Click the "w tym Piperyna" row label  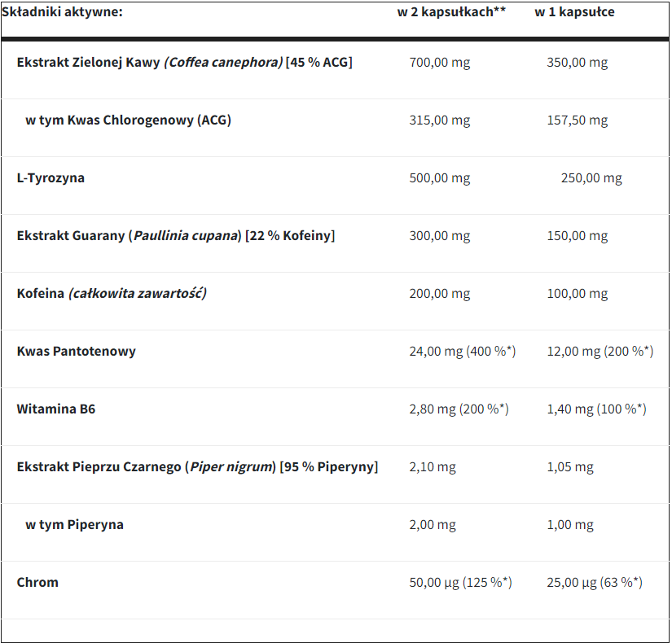tap(74, 525)
